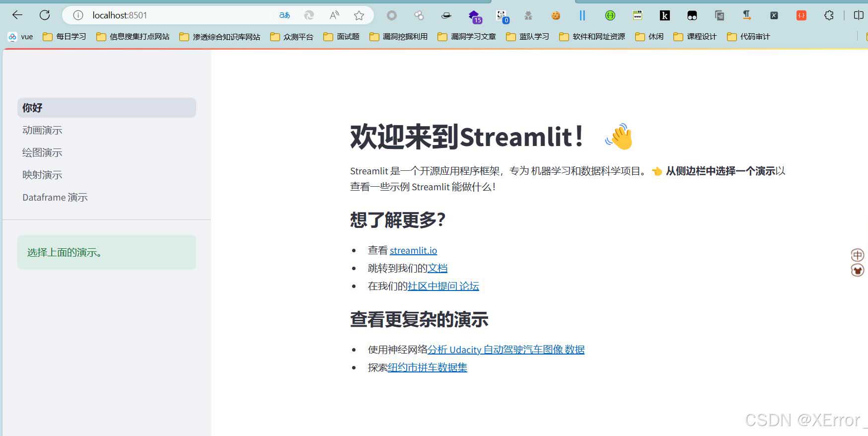View site information icon in address bar

click(x=78, y=15)
